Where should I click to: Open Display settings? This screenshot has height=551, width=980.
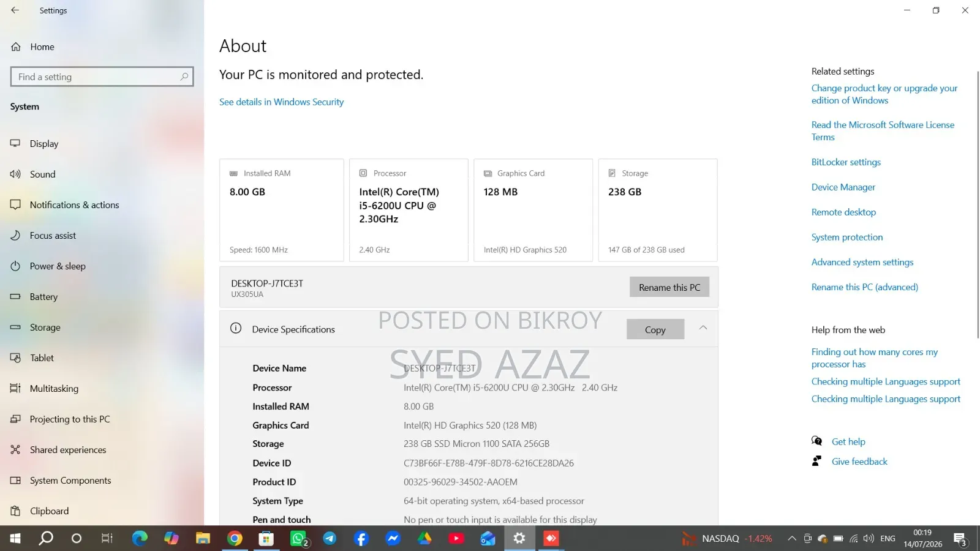pyautogui.click(x=43, y=144)
